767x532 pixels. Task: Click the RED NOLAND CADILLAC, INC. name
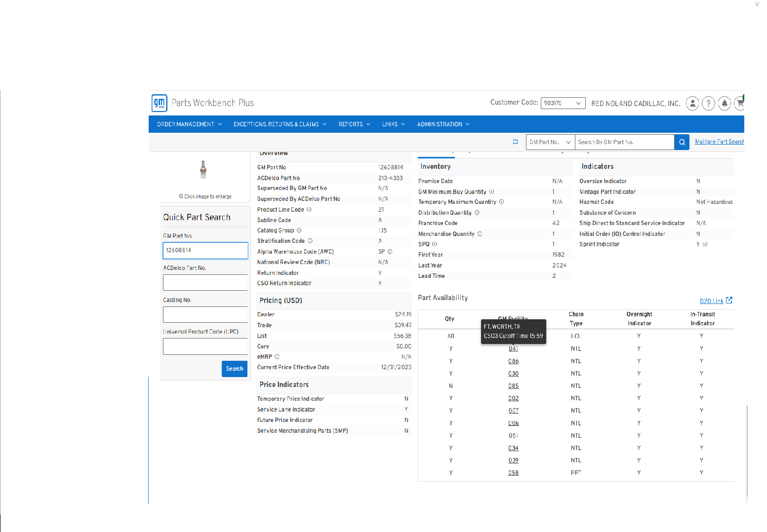point(636,104)
